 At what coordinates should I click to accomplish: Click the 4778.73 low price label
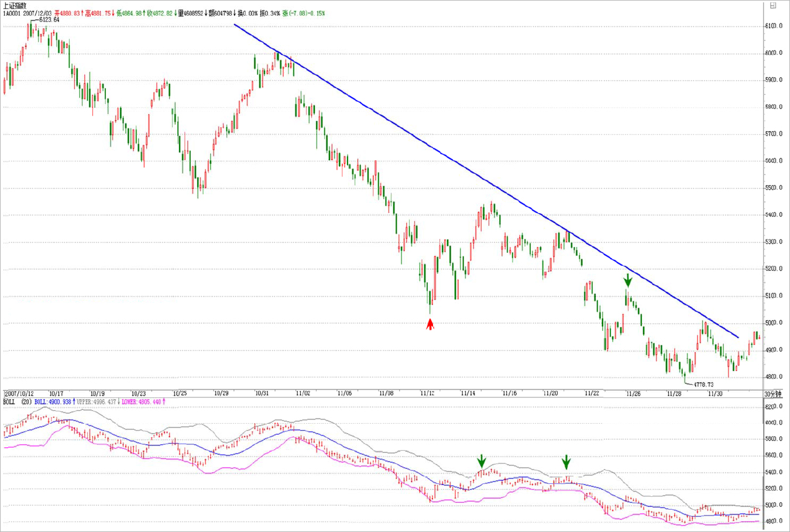point(703,385)
